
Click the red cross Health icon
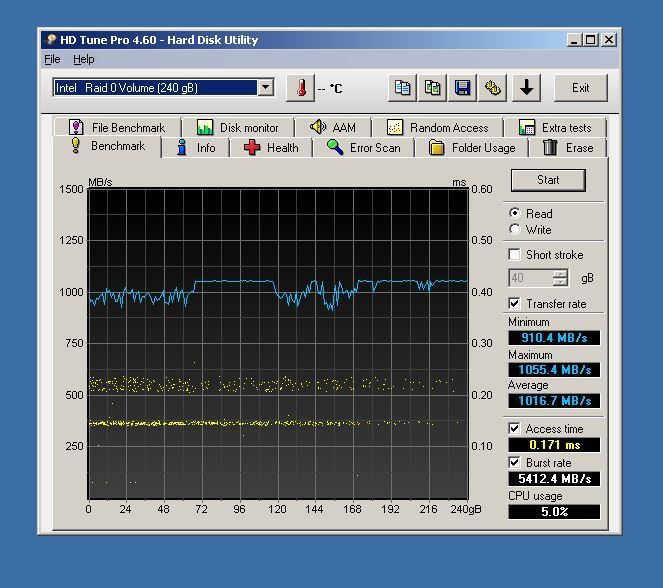coord(252,148)
